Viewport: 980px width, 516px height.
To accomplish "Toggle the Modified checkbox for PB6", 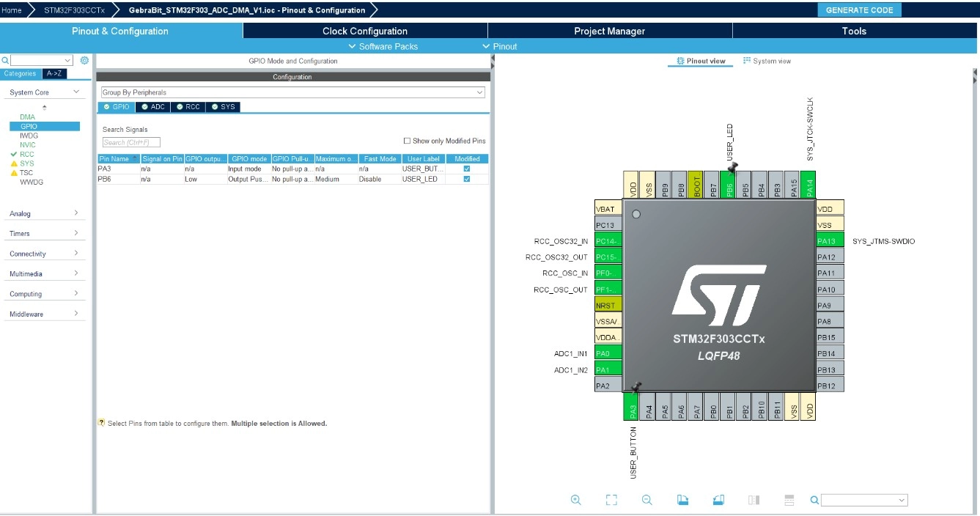I will click(x=467, y=179).
